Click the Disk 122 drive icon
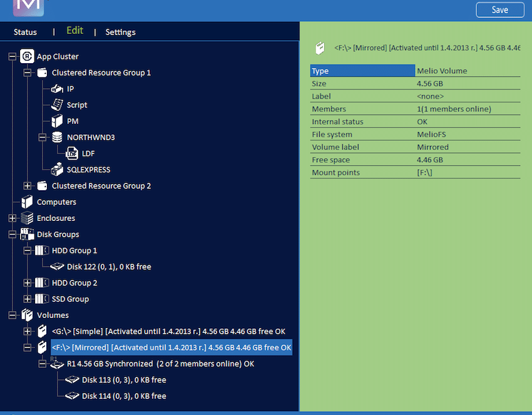Screen dimensions: 532x415 pos(57,267)
